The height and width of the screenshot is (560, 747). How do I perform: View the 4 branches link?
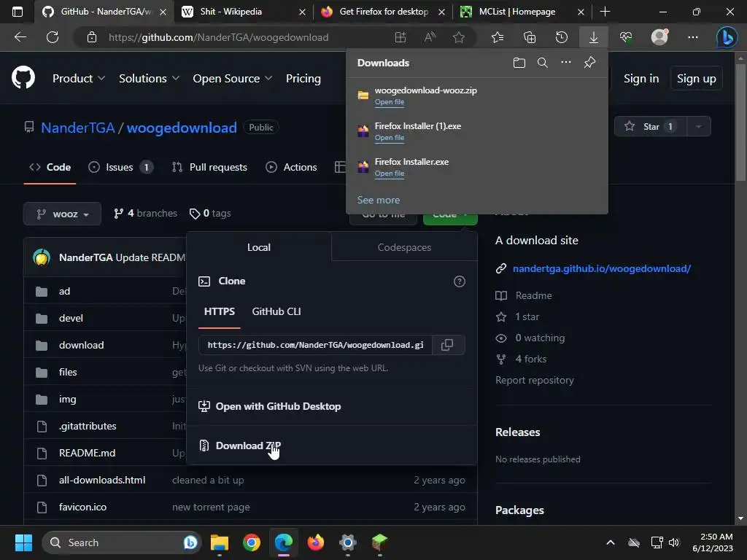click(146, 214)
